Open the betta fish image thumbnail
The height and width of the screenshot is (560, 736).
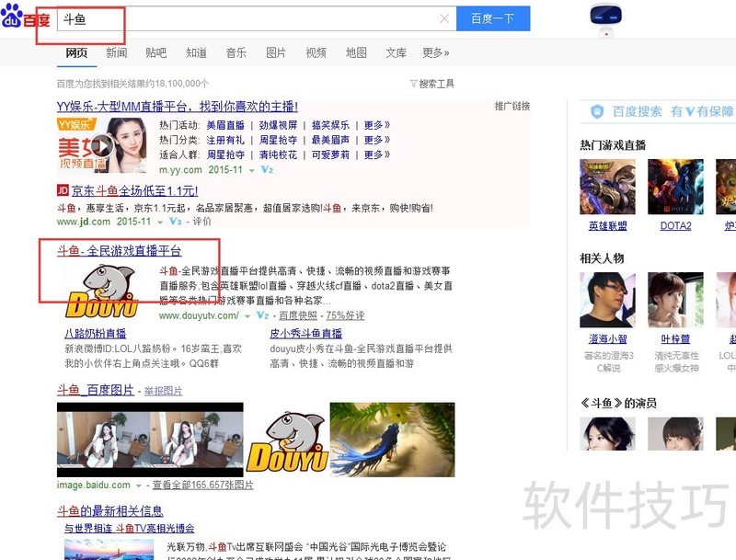(x=393, y=440)
